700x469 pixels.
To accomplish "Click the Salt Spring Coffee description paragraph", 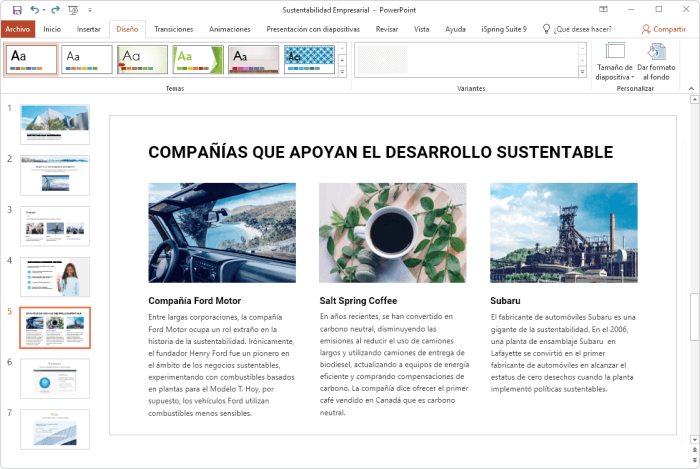I will (394, 365).
